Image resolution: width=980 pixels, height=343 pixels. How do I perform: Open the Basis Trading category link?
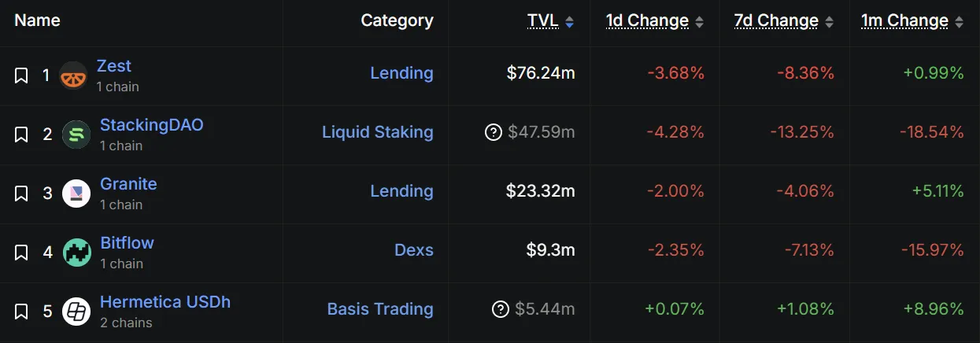(x=380, y=309)
